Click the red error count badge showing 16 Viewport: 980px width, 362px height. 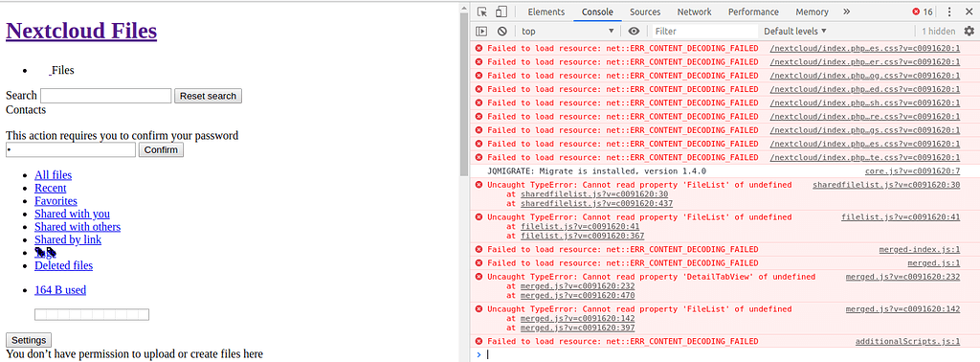[922, 11]
